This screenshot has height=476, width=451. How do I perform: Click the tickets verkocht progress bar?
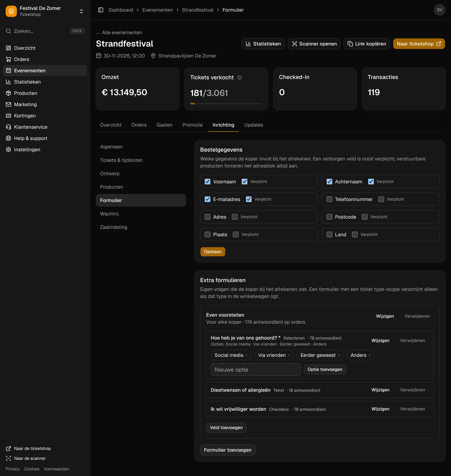pos(226,104)
